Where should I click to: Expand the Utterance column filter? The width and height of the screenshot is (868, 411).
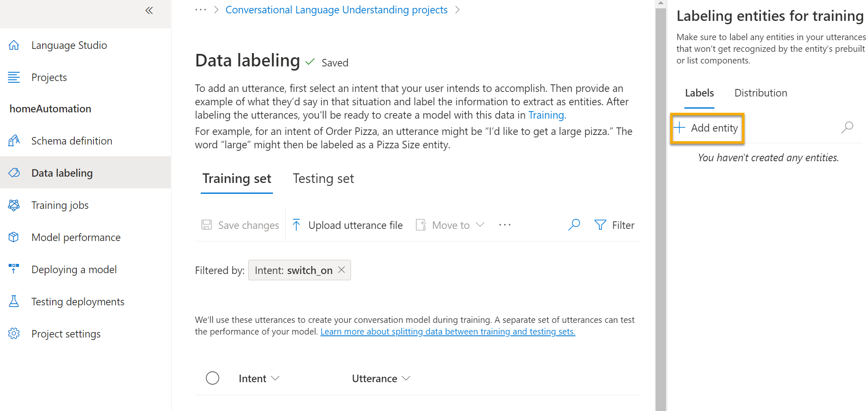(406, 378)
